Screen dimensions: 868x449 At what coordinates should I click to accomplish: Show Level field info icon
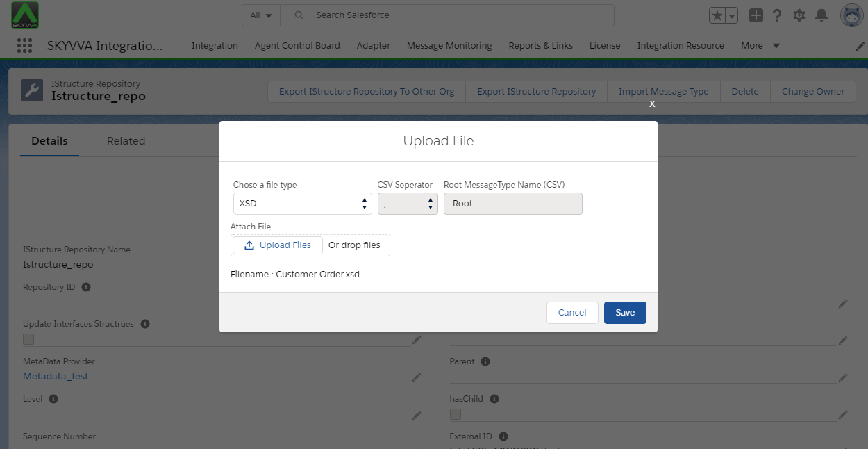[x=53, y=399]
